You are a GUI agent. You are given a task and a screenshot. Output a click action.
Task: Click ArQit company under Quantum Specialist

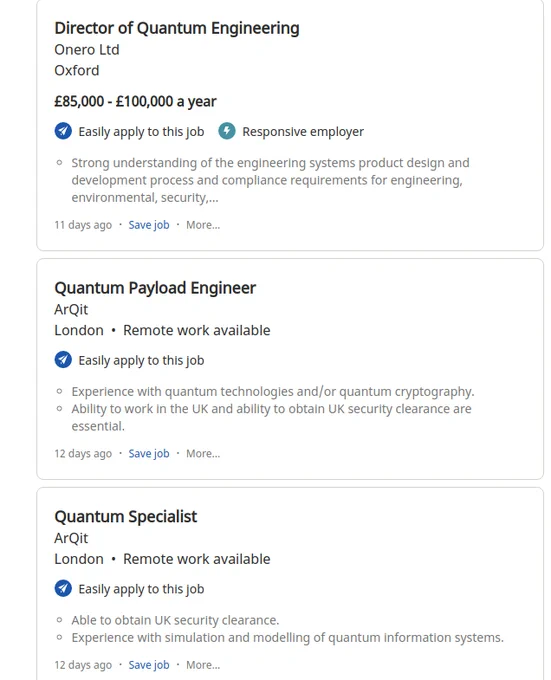tap(71, 538)
